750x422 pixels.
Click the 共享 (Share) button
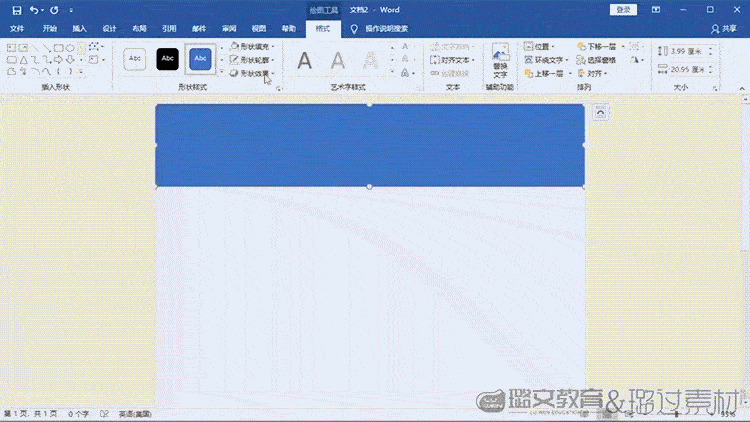[724, 29]
